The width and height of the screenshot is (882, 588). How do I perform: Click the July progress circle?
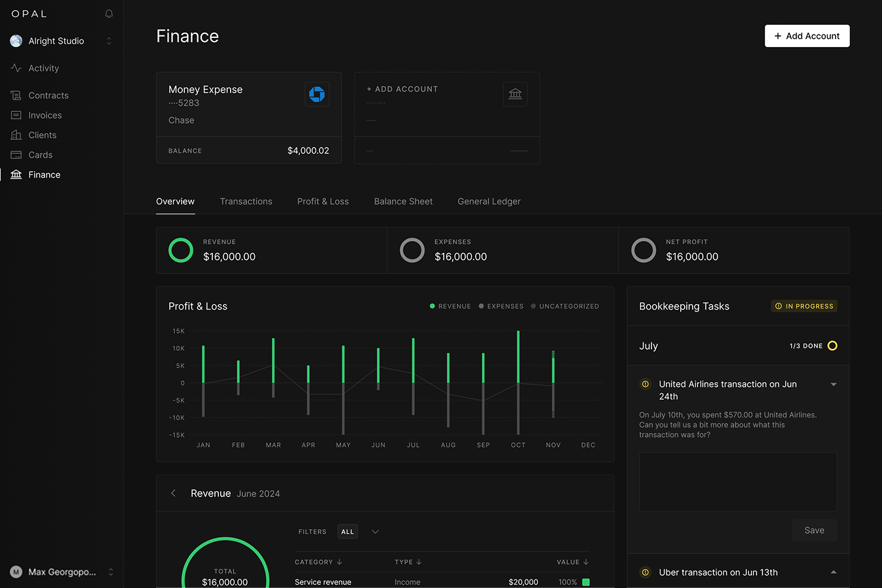point(832,346)
